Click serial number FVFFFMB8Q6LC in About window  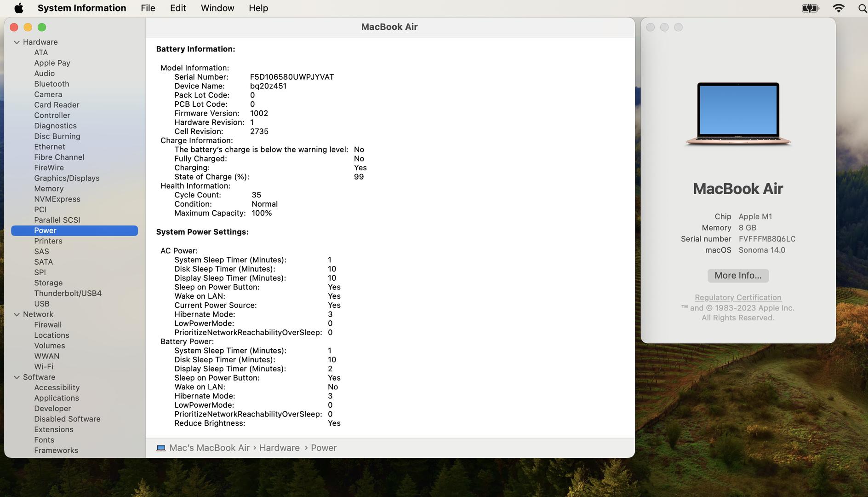pos(767,239)
